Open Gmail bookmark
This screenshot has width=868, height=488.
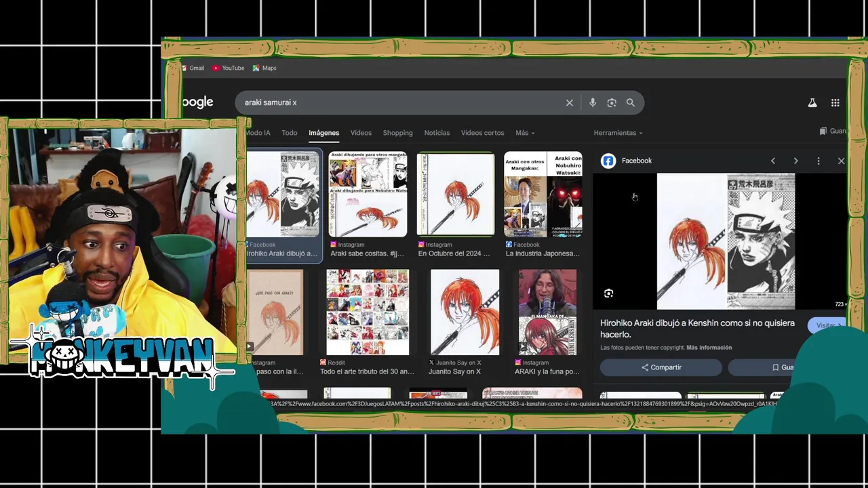193,68
